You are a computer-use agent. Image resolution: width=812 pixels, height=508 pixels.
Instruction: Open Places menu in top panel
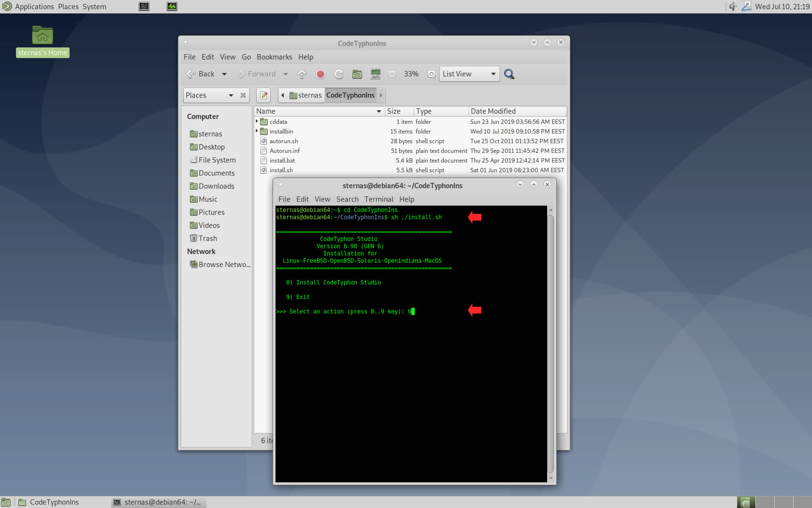pyautogui.click(x=68, y=6)
